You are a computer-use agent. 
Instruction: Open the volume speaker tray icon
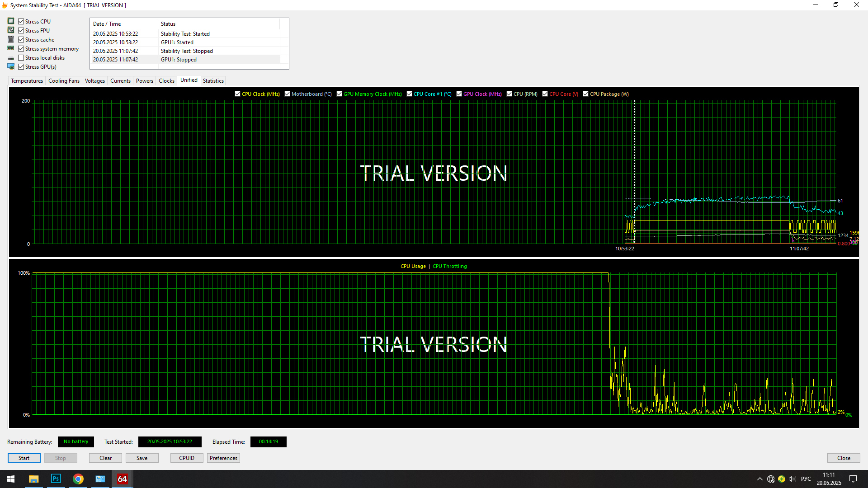pyautogui.click(x=792, y=479)
